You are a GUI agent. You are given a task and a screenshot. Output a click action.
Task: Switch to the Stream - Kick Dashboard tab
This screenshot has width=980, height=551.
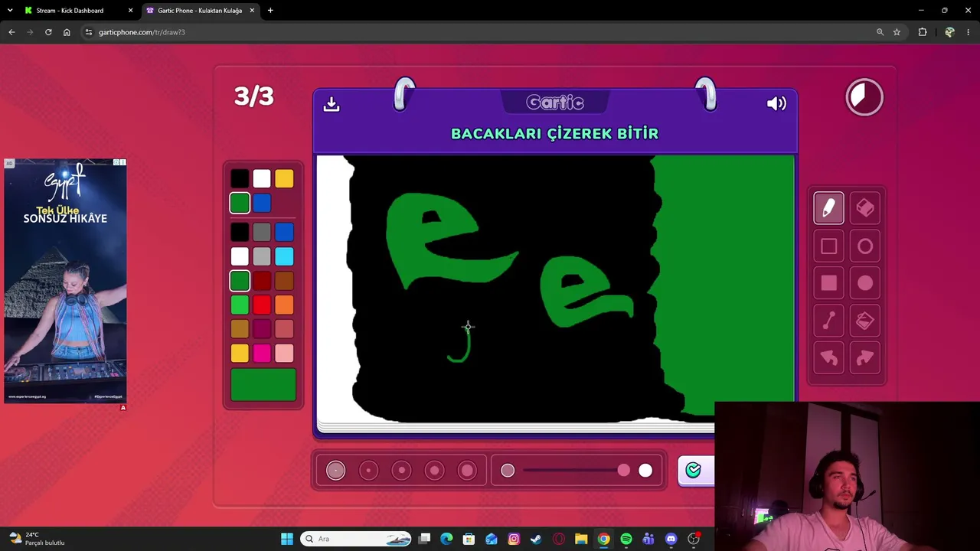pos(79,11)
